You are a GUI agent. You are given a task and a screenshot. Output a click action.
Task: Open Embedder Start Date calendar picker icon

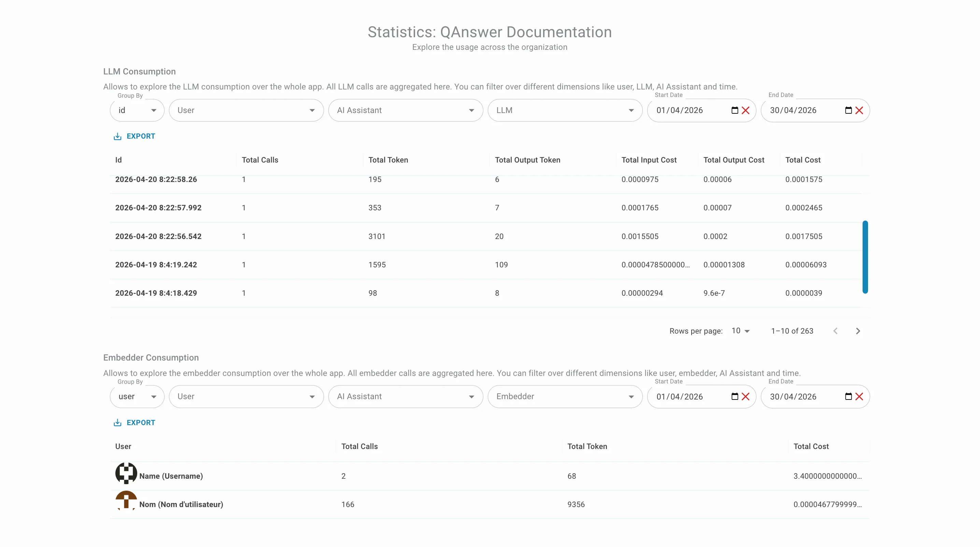pyautogui.click(x=735, y=397)
